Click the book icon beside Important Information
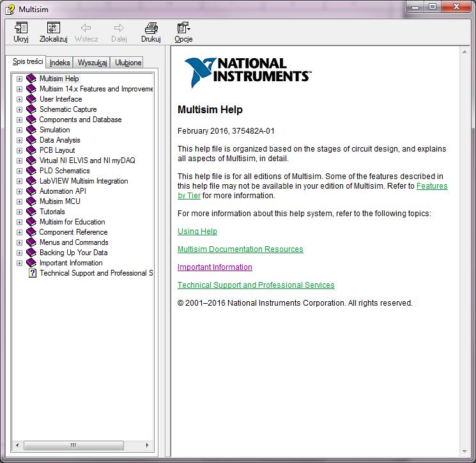 click(31, 263)
